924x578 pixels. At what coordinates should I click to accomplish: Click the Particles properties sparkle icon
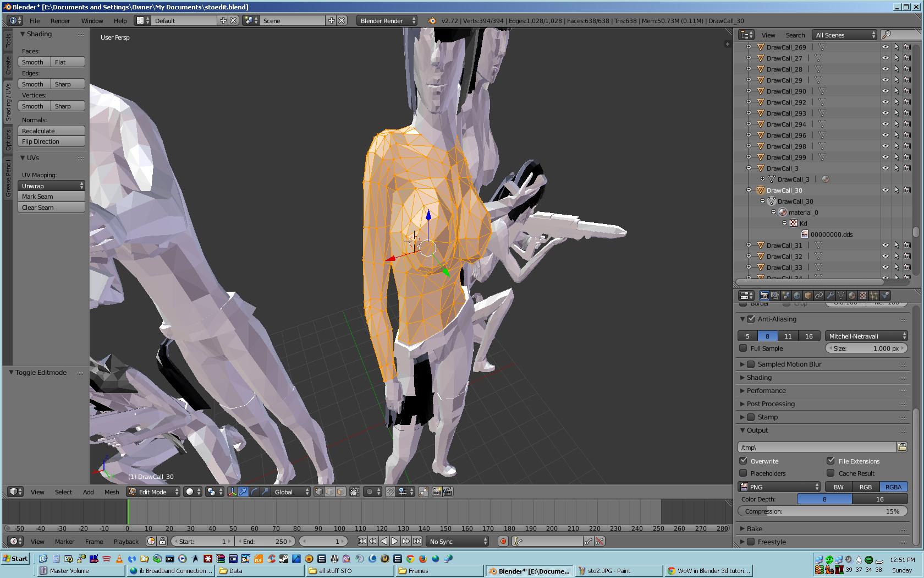click(874, 296)
